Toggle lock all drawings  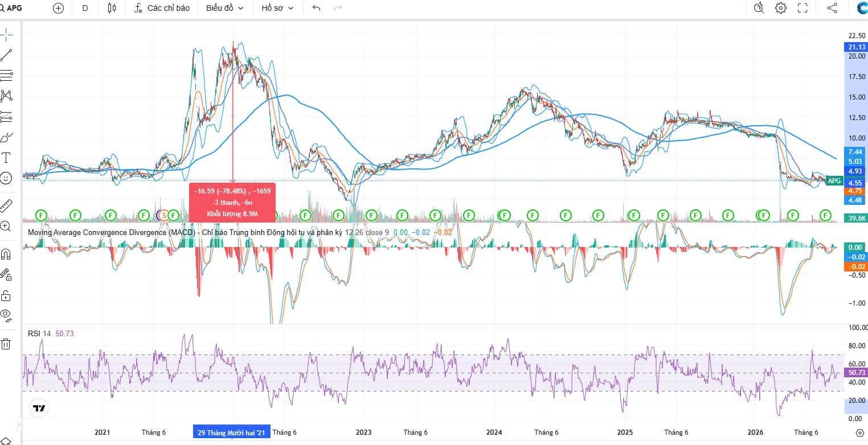[x=6, y=295]
